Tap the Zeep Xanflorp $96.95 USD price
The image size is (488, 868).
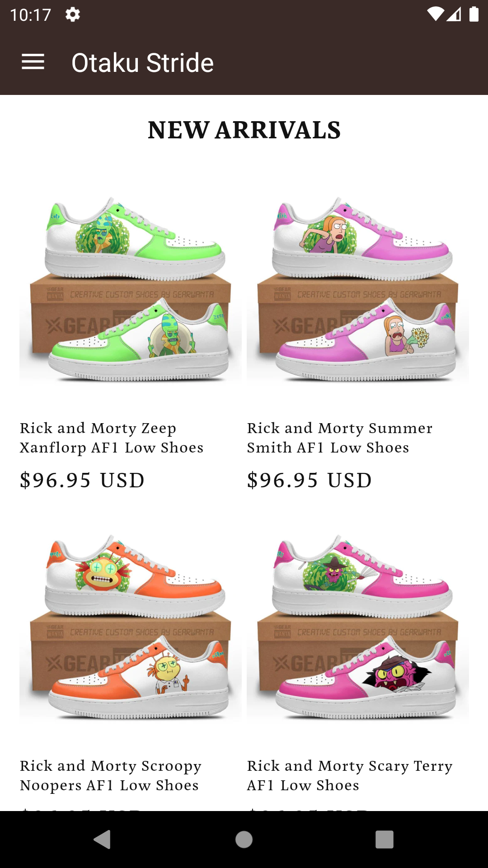pyautogui.click(x=82, y=480)
